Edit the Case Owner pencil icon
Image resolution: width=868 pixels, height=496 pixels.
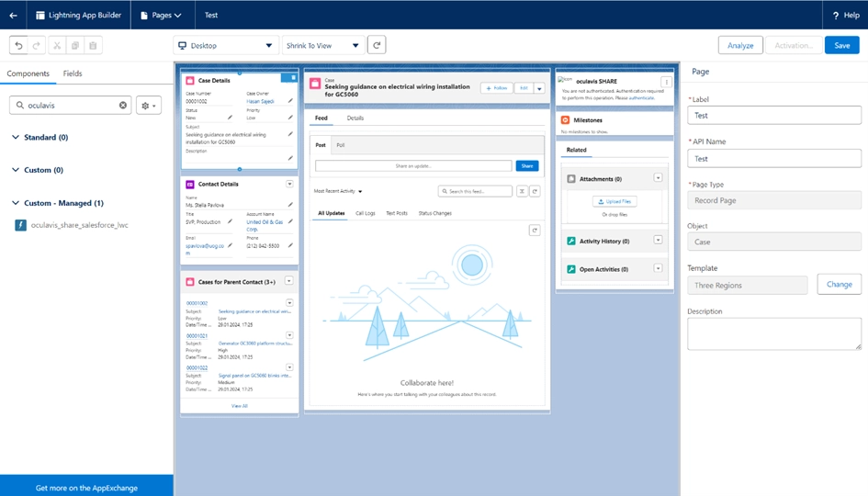(290, 101)
